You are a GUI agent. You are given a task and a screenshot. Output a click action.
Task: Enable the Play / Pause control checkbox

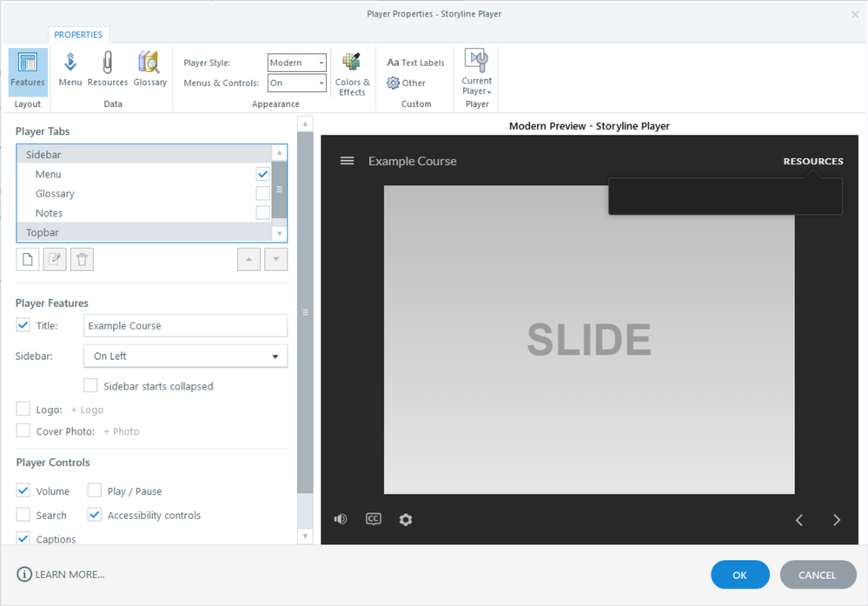tap(95, 491)
